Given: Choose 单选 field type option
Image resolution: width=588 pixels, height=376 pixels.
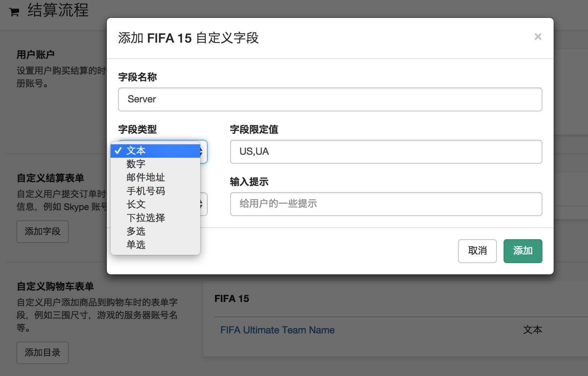Looking at the screenshot, I should (136, 245).
